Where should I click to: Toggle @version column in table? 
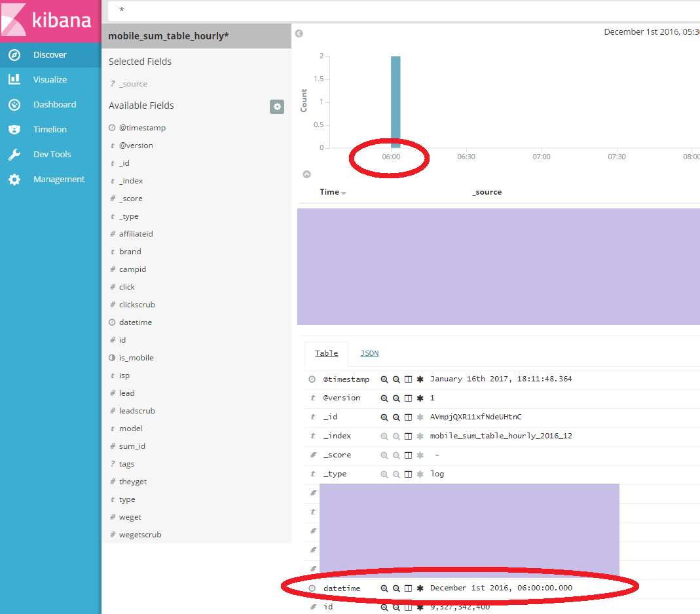click(408, 398)
